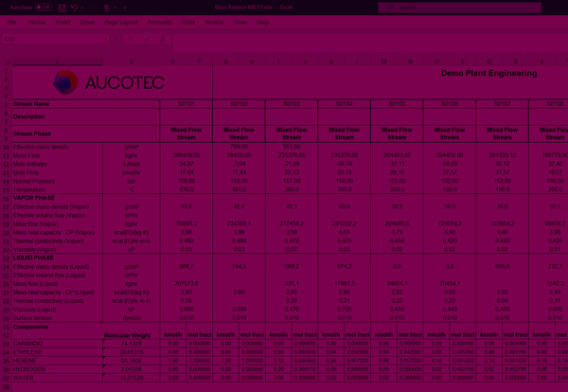Select the WATER component cell
Image resolution: width=568 pixels, height=392 pixels.
[x=57, y=378]
